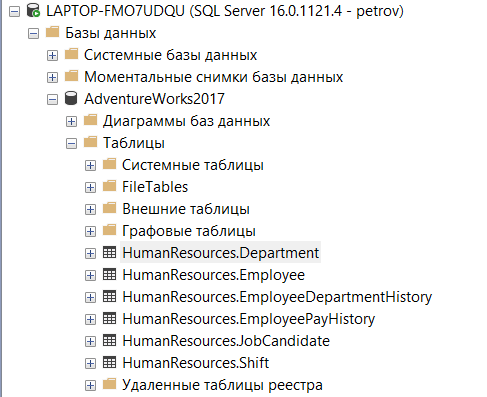
Task: Click the HumanResources.JobCandidate table icon
Action: tap(109, 341)
